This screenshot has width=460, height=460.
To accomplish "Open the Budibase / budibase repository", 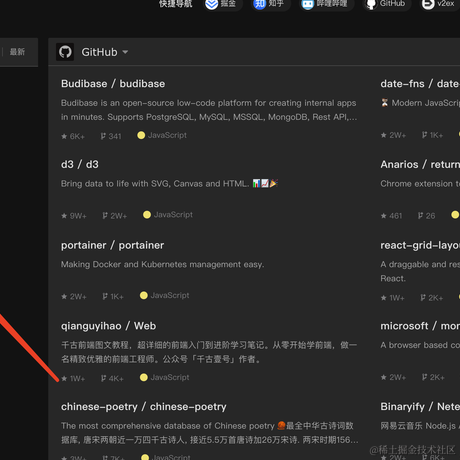I will [113, 84].
